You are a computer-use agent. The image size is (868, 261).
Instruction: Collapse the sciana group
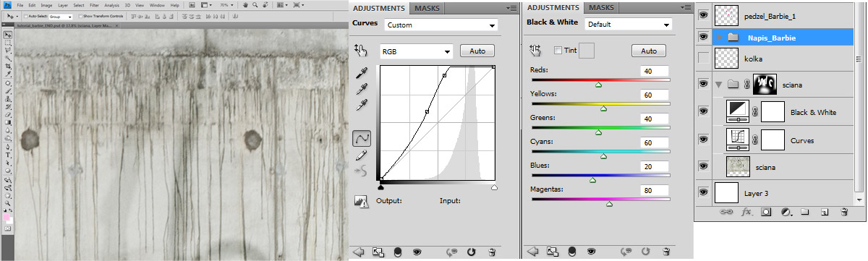point(720,85)
